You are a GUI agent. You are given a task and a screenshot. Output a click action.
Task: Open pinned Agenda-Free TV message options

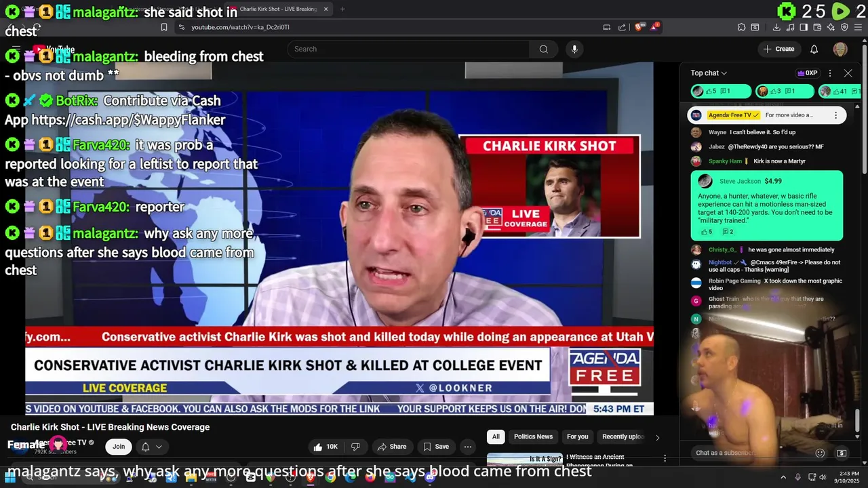[x=835, y=115]
